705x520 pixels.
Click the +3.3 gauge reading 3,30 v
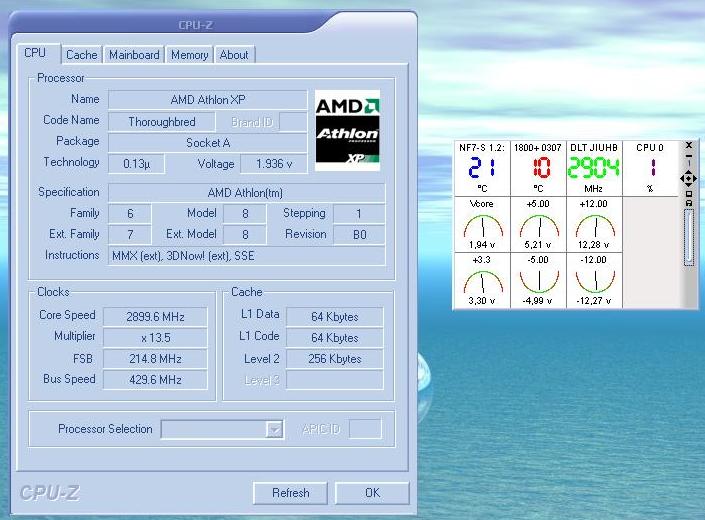(x=482, y=280)
